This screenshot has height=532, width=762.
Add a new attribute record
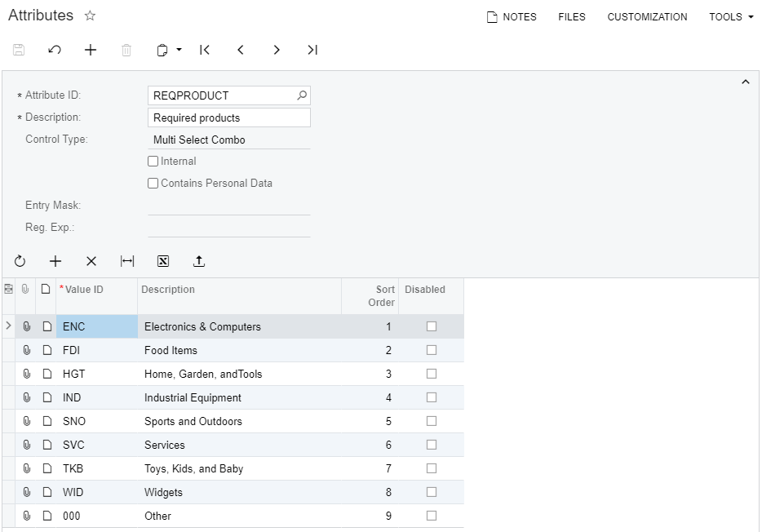tap(91, 50)
